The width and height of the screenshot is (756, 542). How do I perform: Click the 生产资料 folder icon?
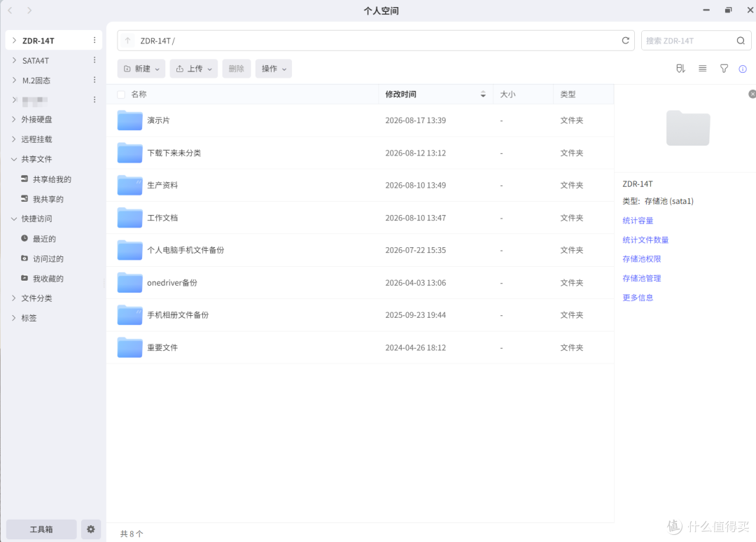tap(129, 185)
